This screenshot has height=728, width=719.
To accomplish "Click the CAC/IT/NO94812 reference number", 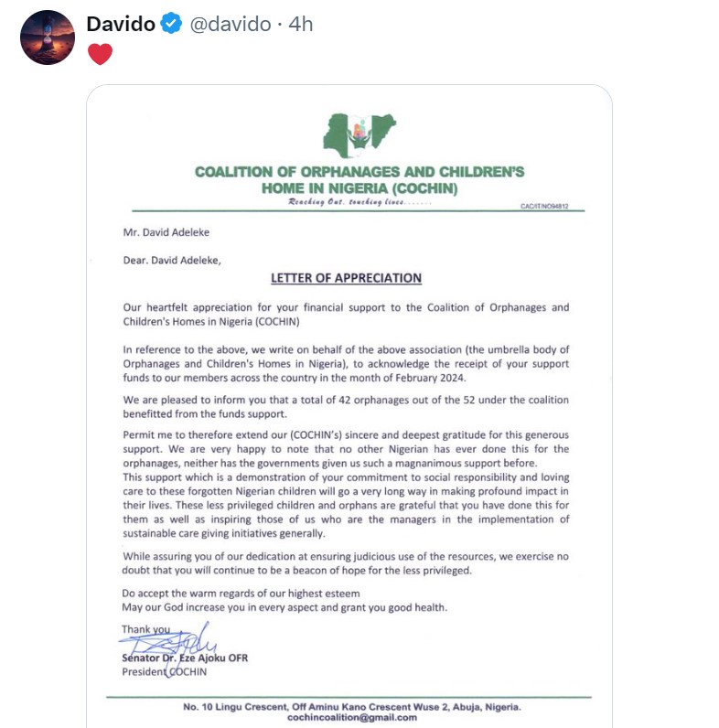I will (x=544, y=207).
